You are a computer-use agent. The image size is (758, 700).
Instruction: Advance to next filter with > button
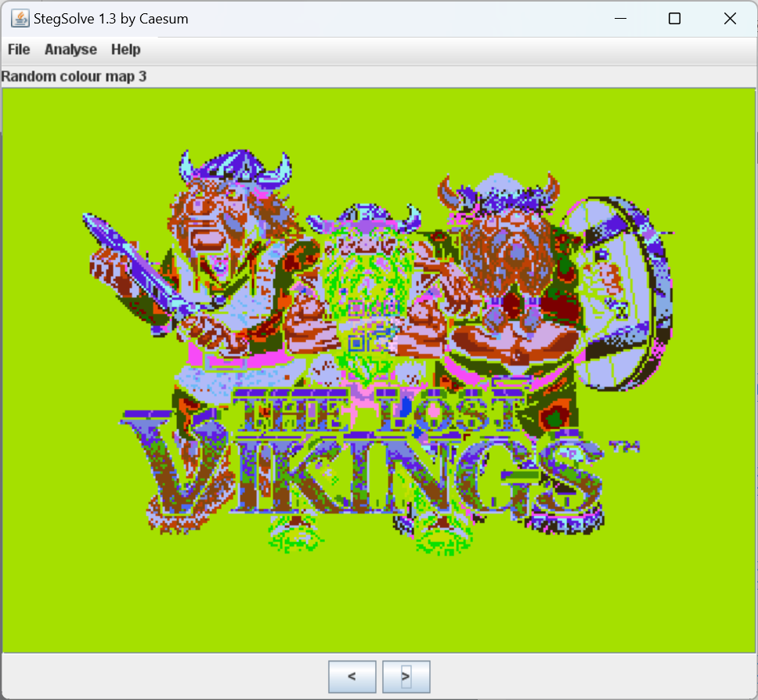pos(406,677)
